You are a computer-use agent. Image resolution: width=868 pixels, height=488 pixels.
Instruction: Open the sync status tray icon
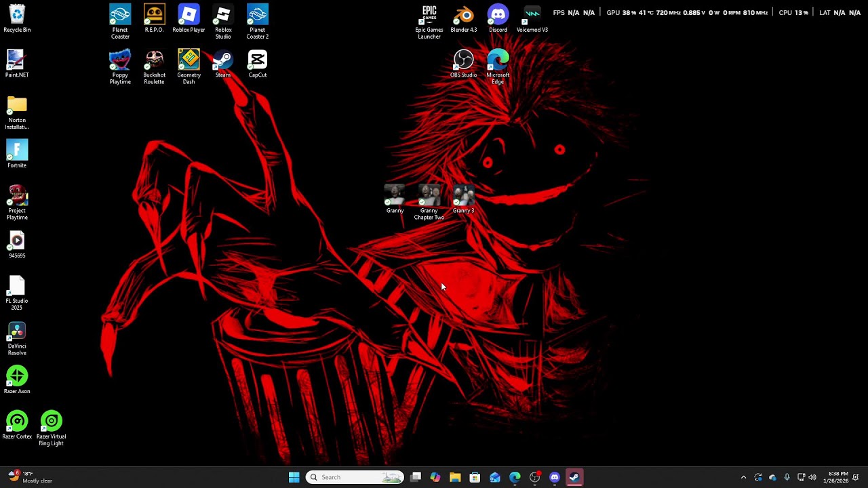(758, 477)
